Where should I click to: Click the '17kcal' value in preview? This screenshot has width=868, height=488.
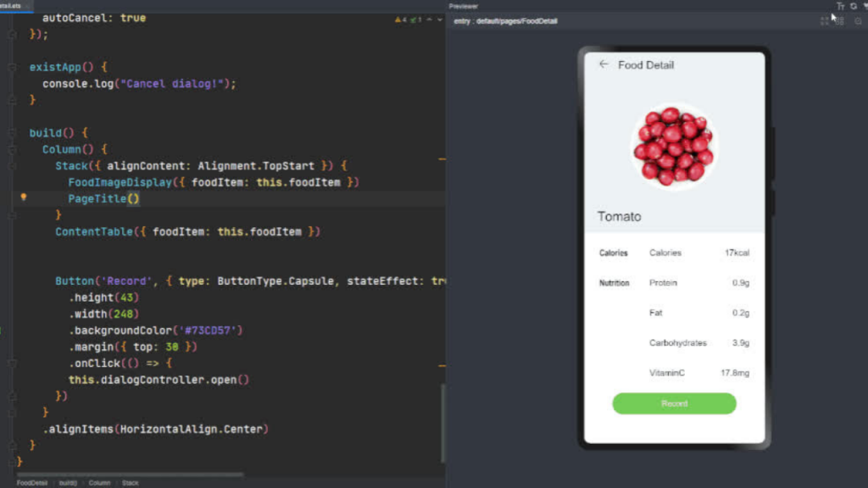click(x=737, y=252)
